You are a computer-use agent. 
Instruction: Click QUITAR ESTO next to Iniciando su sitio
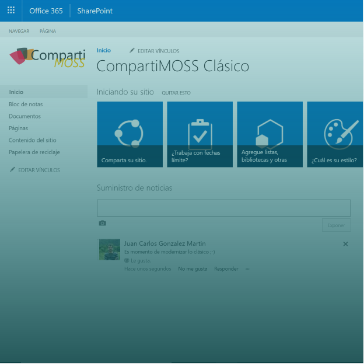pyautogui.click(x=176, y=93)
